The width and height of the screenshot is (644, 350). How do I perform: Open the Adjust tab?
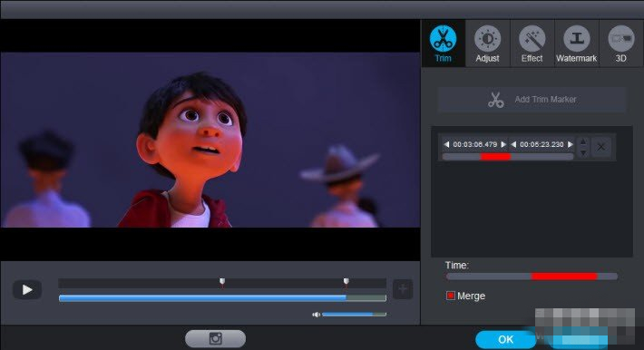point(487,44)
